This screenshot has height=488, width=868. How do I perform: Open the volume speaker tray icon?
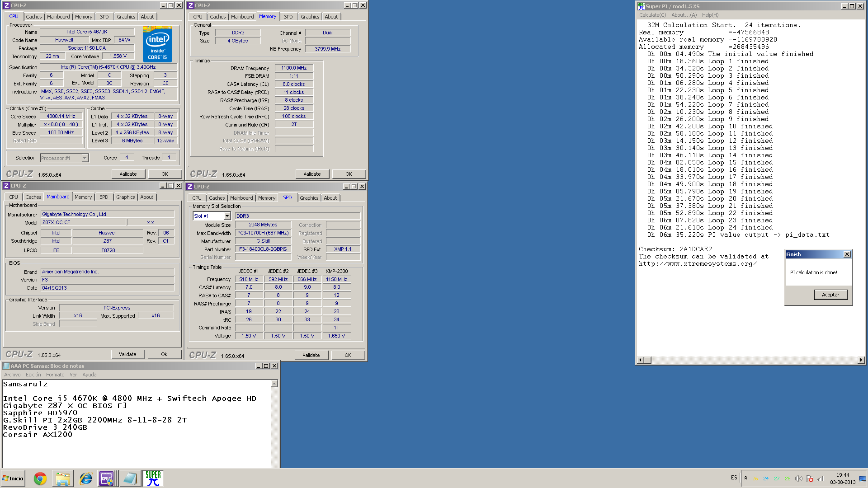[798, 479]
